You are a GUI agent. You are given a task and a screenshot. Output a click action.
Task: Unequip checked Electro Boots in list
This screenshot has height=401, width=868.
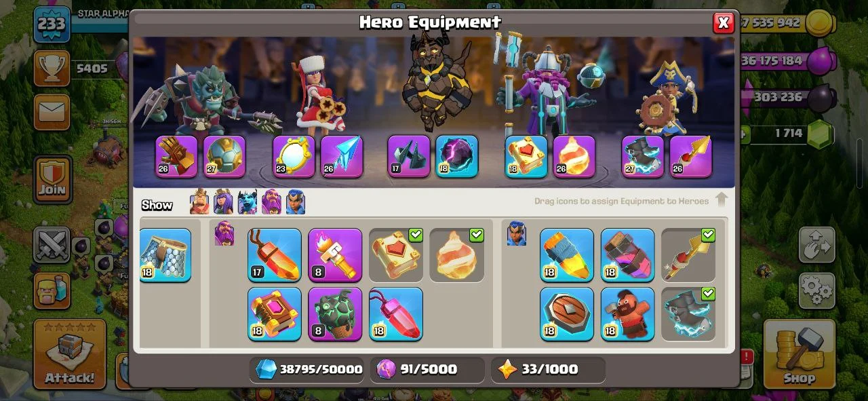(x=688, y=314)
